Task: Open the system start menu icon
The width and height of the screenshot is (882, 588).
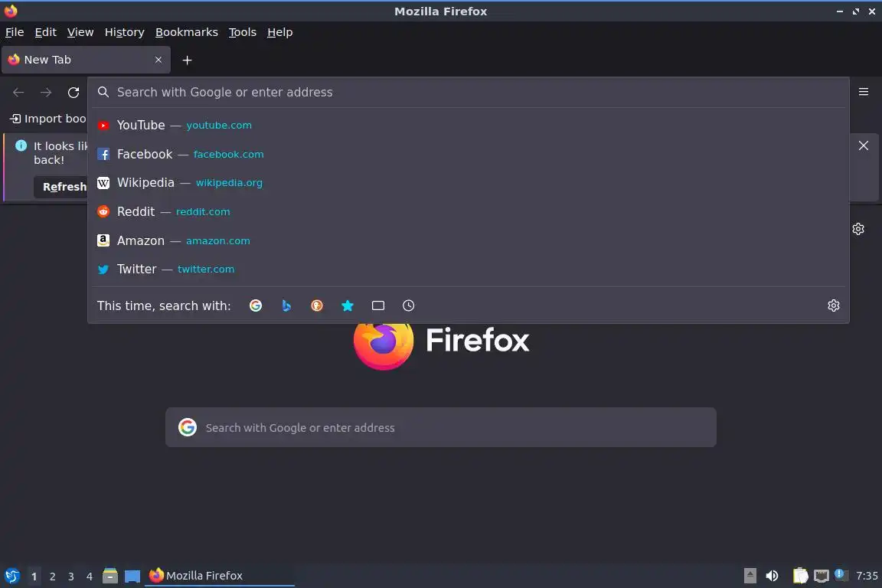Action: click(11, 576)
